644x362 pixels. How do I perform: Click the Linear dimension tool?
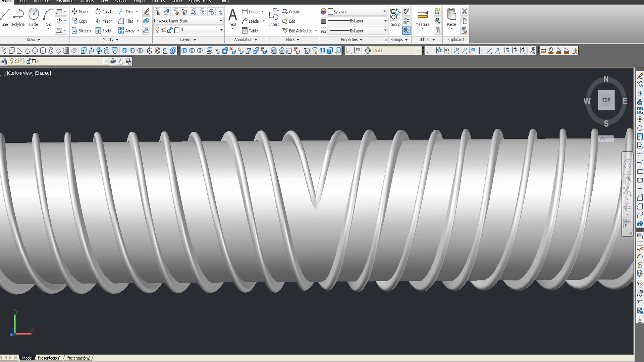(250, 11)
